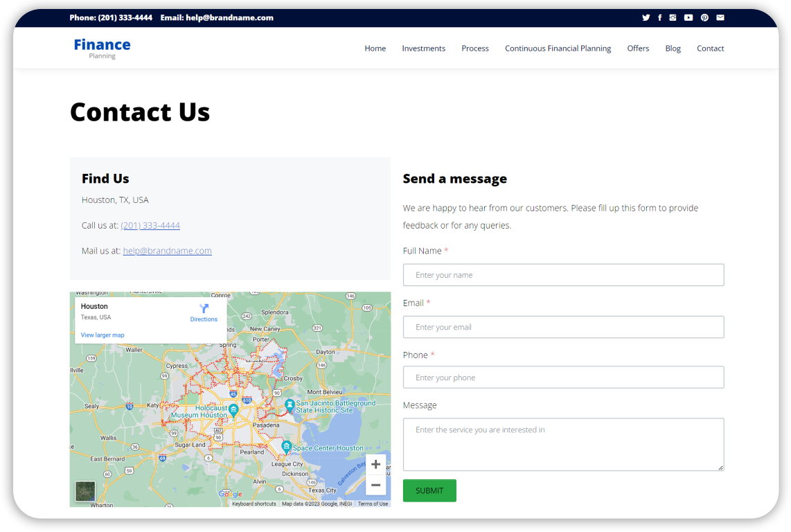Focus the Email input field
Viewport: 791px width, 532px height.
[564, 327]
